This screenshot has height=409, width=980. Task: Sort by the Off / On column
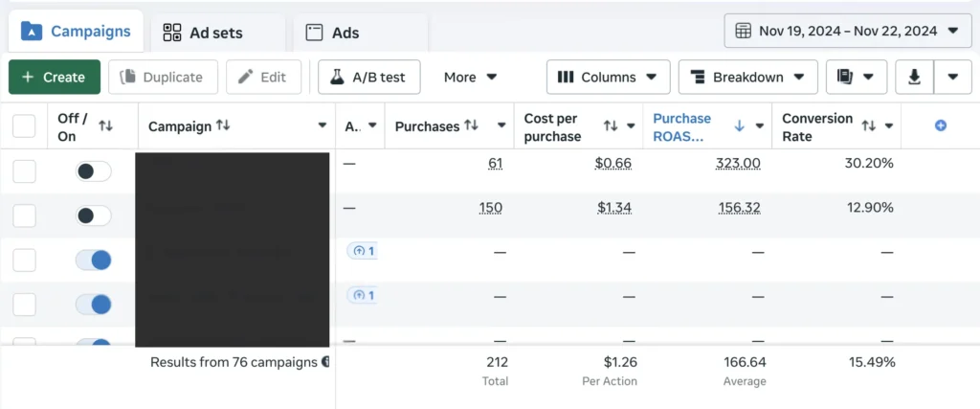105,125
